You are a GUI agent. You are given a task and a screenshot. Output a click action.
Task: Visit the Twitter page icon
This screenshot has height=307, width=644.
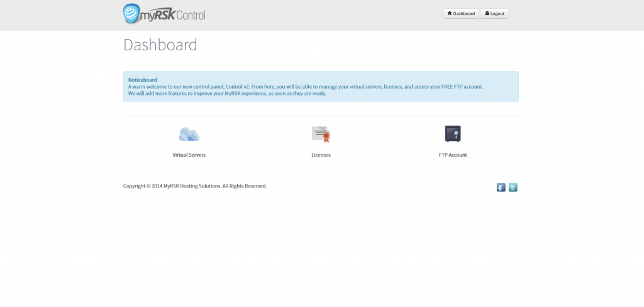pyautogui.click(x=513, y=187)
